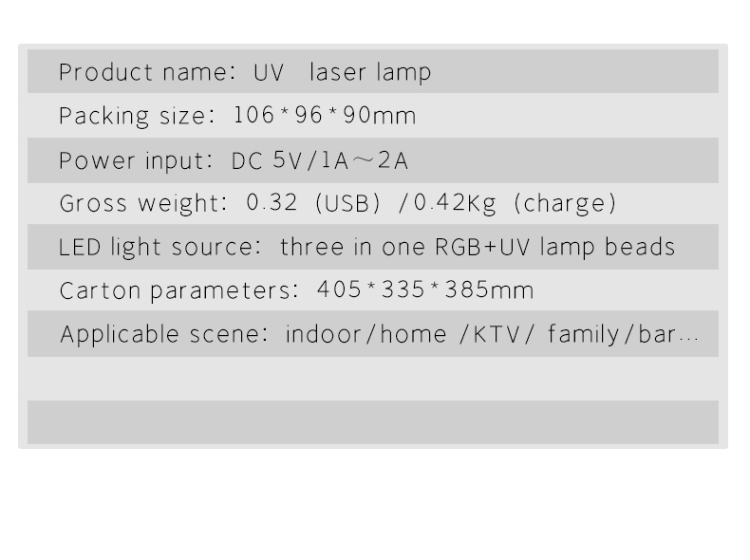Screen dimensions: 750x560
Task: Click the RGB+UV lamp beads text
Action: pos(554,247)
